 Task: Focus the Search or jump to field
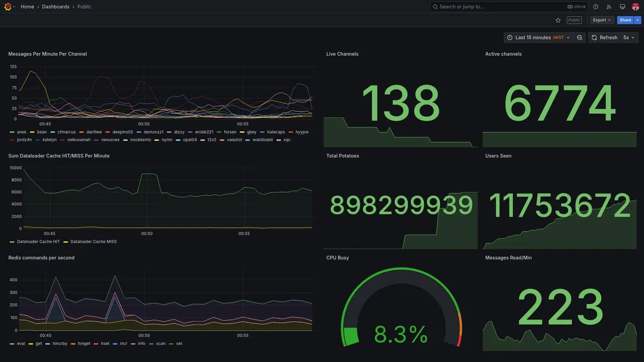click(x=509, y=7)
